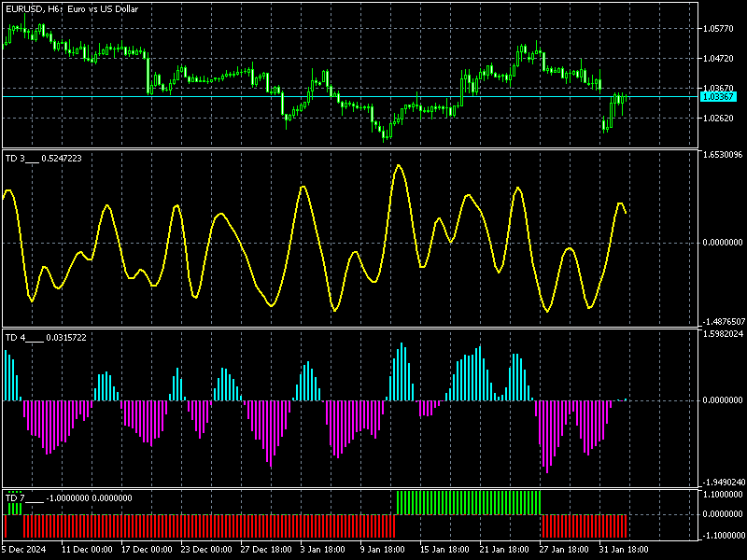Click the 15 Jan 18:00 time label
The width and height of the screenshot is (747, 560).
[445, 550]
